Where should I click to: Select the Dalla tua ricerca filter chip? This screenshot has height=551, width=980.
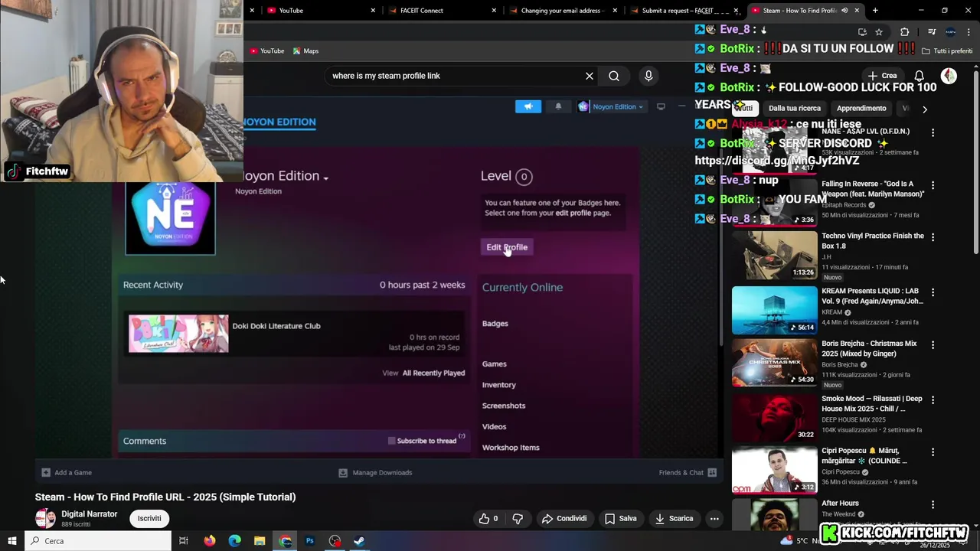point(795,109)
